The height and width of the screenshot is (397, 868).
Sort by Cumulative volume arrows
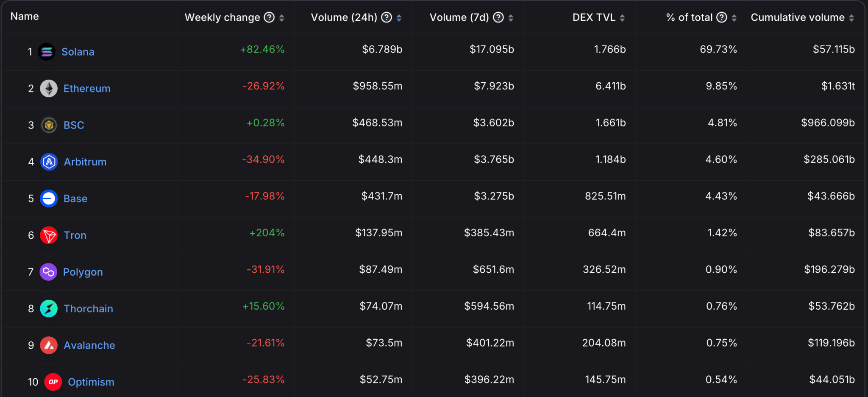tap(851, 18)
